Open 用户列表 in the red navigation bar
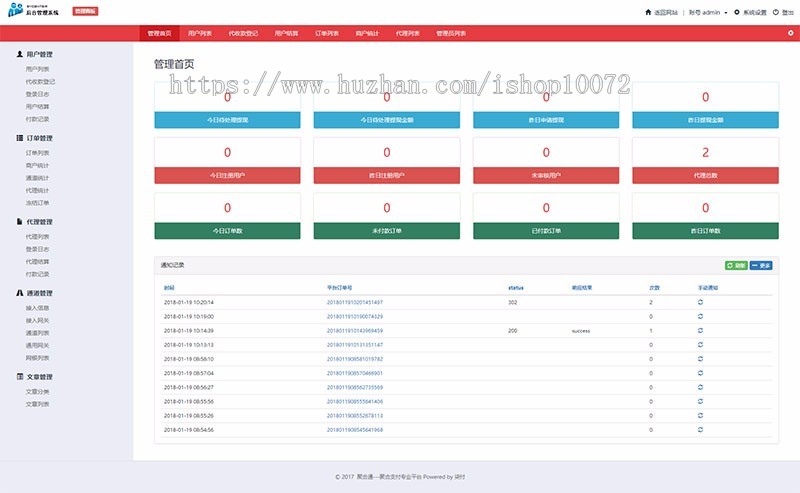Screen dimensions: 800x493 (x=199, y=33)
